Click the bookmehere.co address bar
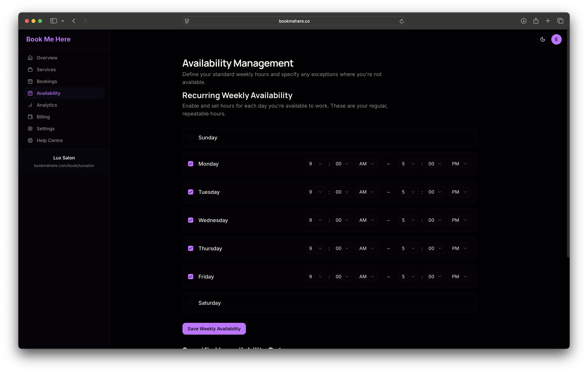This screenshot has width=588, height=373. click(294, 21)
